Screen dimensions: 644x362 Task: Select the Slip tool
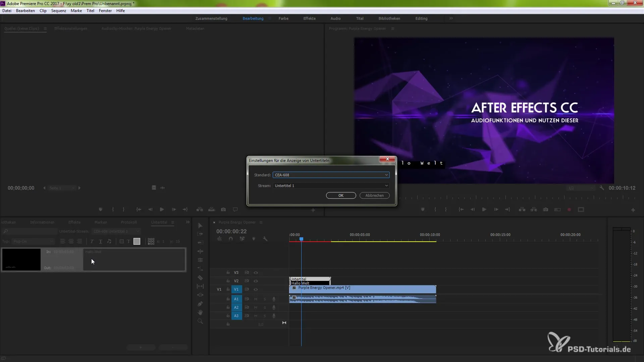pyautogui.click(x=200, y=286)
